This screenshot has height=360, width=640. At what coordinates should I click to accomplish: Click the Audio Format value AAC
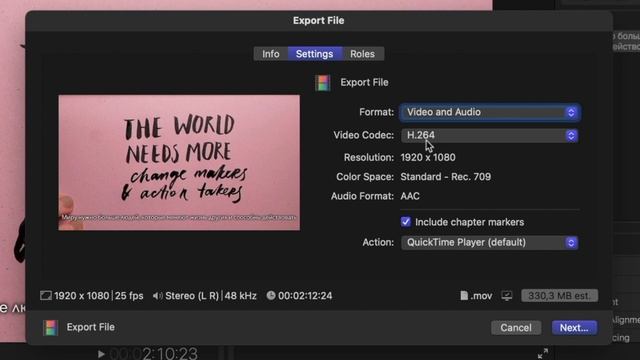(x=410, y=196)
